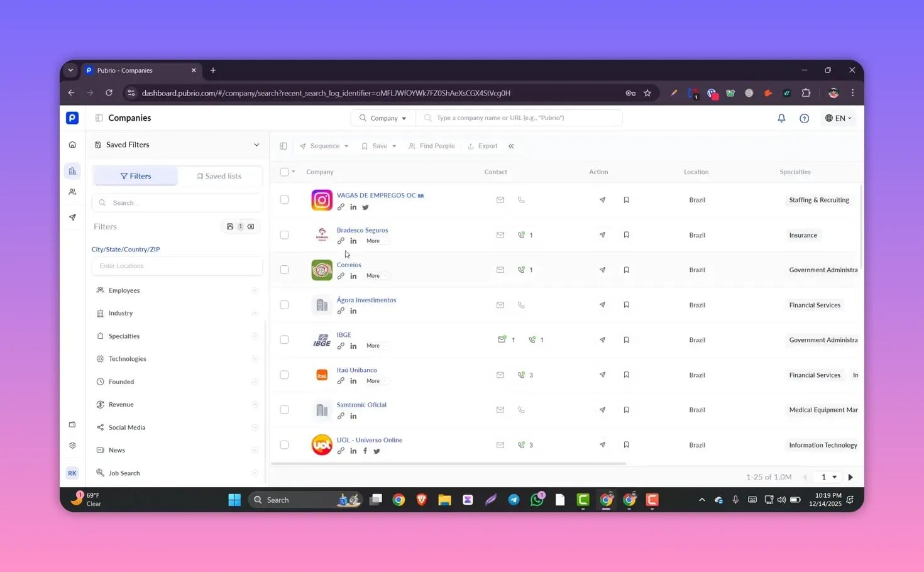This screenshot has width=924, height=572.
Task: Click bookmark icon for Bradesco Seguros row
Action: tap(626, 235)
